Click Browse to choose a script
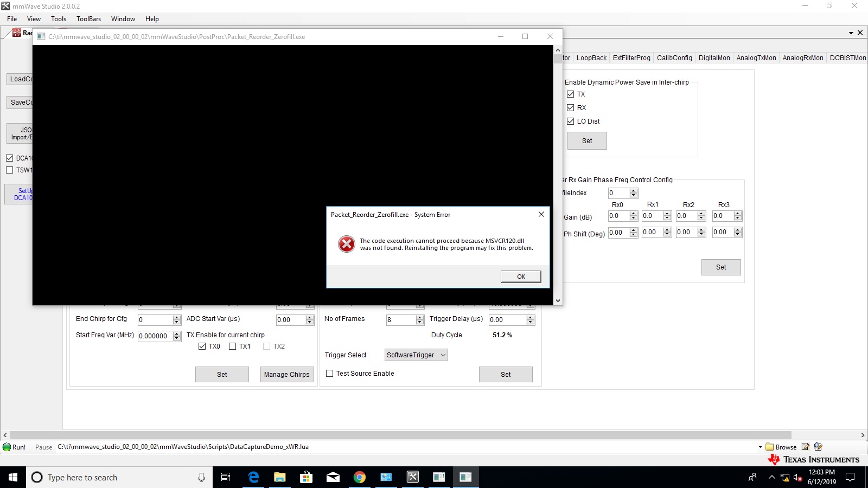Viewport: 868px width, 488px height. (x=781, y=447)
